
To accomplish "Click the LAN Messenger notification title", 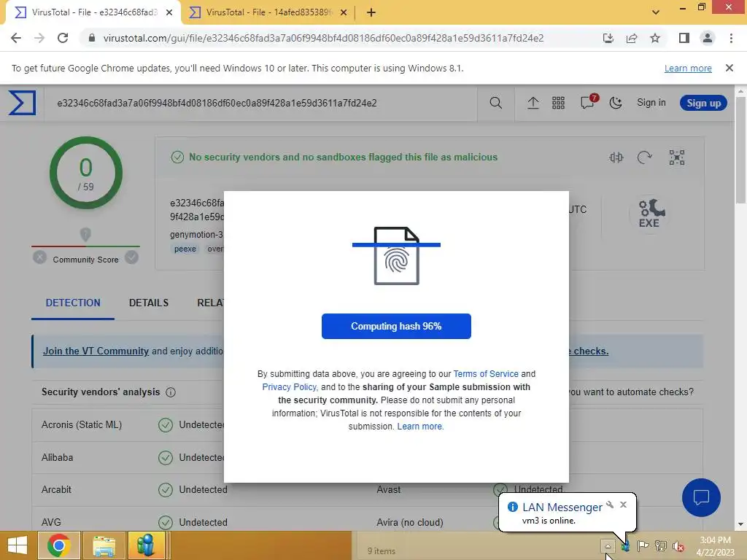I will pos(562,507).
